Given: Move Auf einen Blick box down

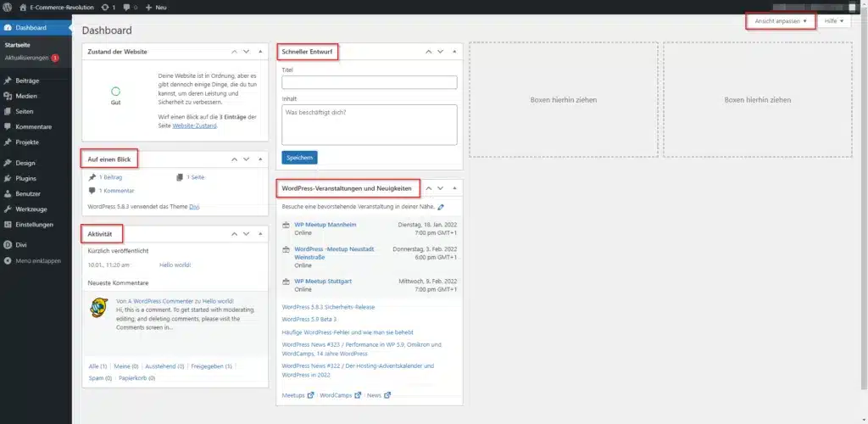Looking at the screenshot, I should 247,159.
